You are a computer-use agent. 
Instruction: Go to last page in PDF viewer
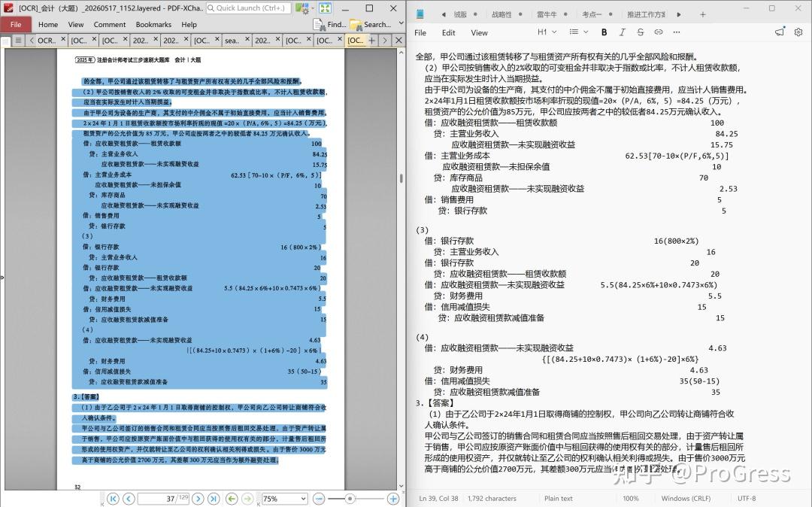(213, 499)
